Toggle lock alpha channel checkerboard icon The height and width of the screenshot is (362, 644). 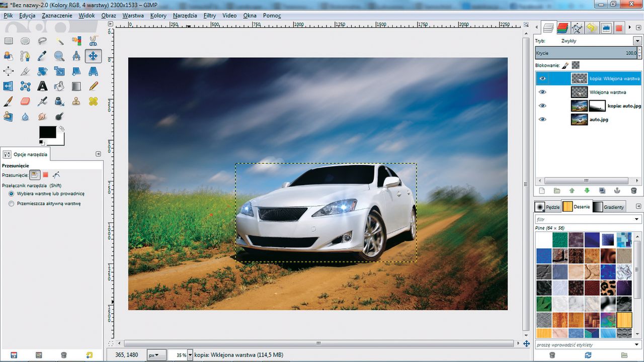[x=576, y=65]
